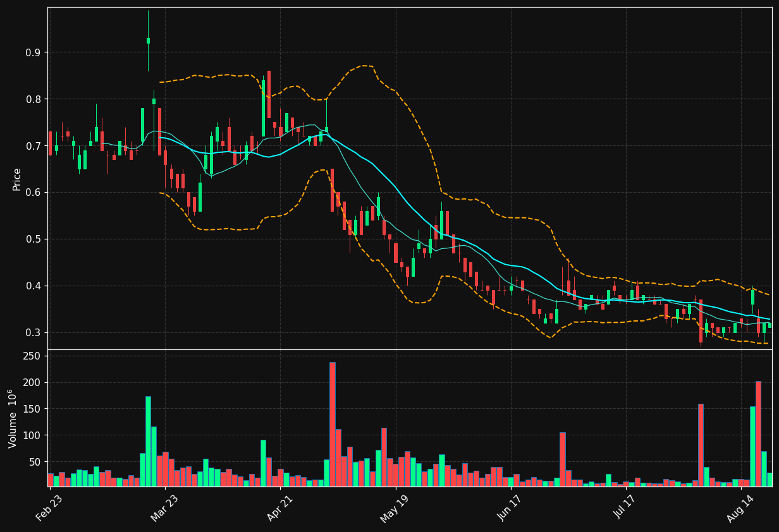
Task: Click the tallest red volume bar near 240
Action: 333,424
